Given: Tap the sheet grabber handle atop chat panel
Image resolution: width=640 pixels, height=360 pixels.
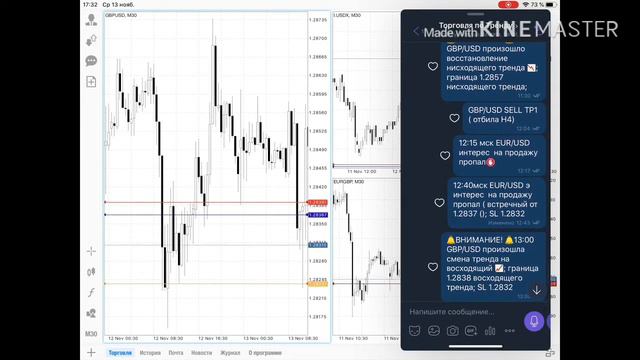Looking at the screenshot, I should [476, 14].
